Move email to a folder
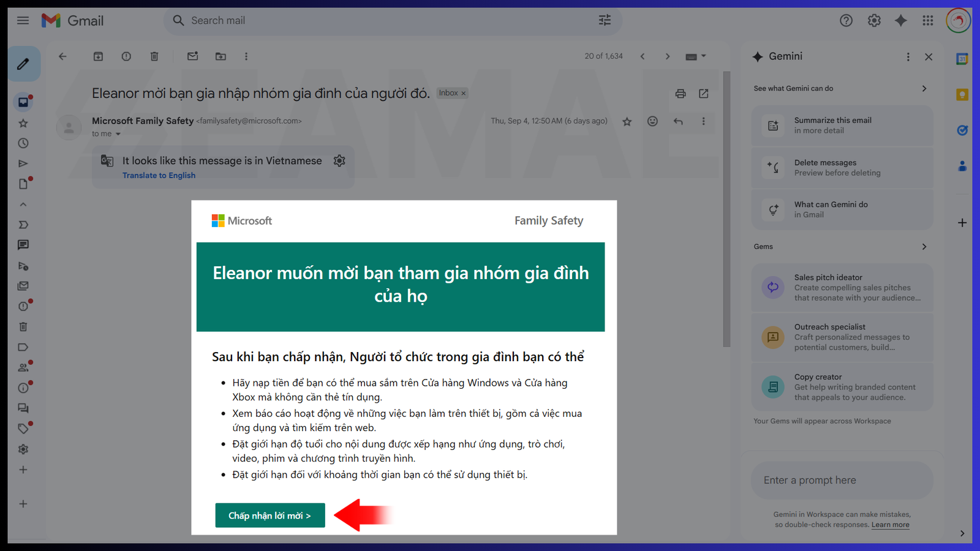Image resolution: width=980 pixels, height=551 pixels. (221, 56)
